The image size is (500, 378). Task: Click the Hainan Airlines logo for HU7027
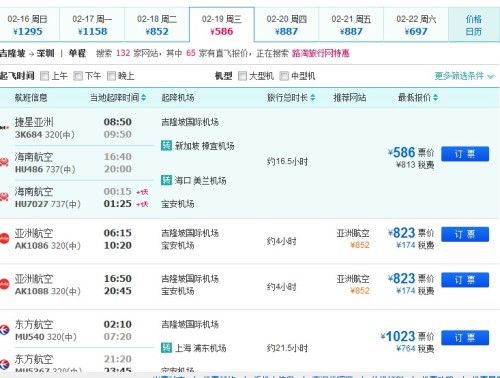(4, 197)
